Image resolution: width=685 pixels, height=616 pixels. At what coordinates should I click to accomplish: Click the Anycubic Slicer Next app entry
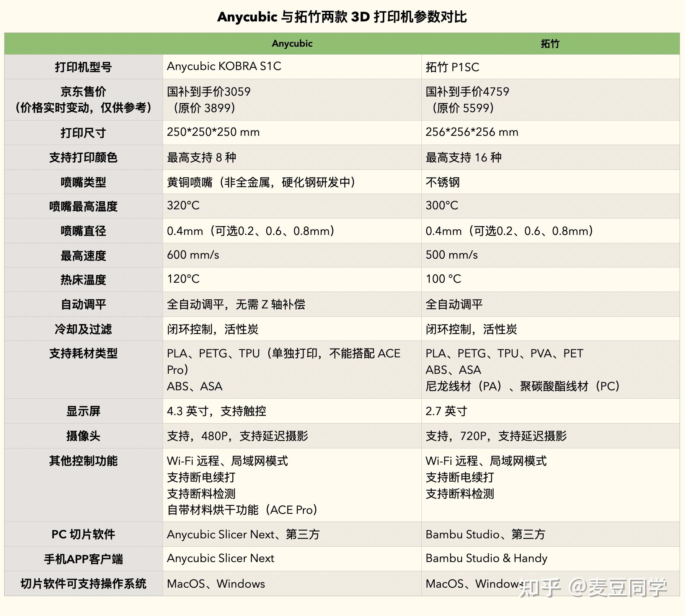pyautogui.click(x=221, y=558)
